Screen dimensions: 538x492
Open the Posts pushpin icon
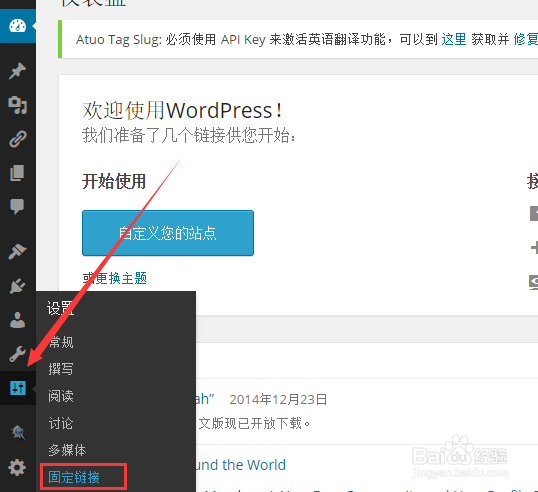click(17, 71)
